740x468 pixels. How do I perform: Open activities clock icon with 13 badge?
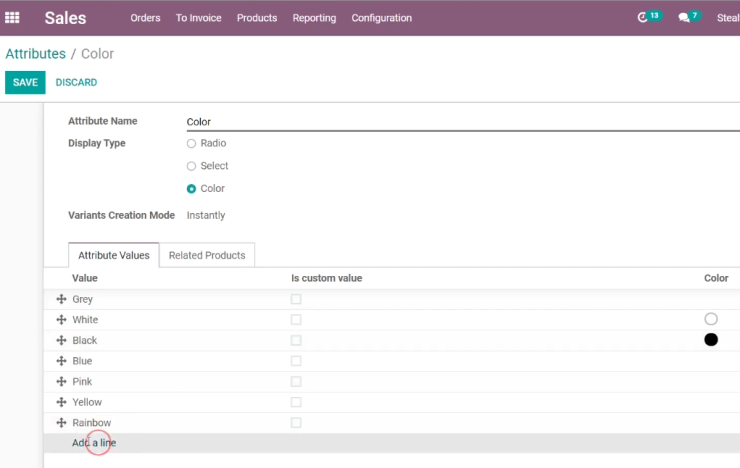coord(649,17)
